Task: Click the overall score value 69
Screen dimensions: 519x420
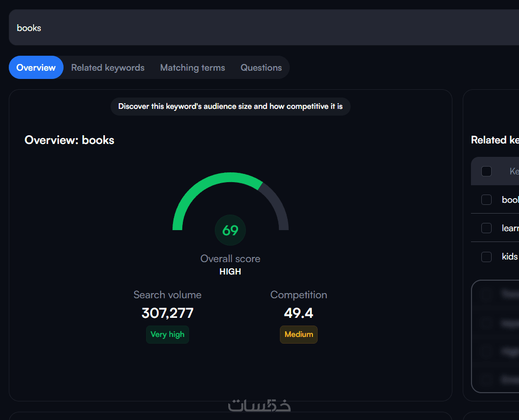Action: coord(230,230)
